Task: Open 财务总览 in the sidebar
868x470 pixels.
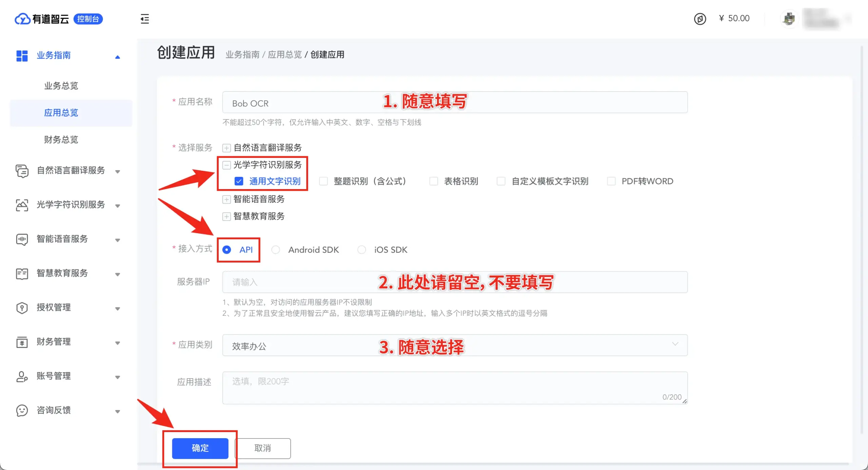Action: coord(61,139)
